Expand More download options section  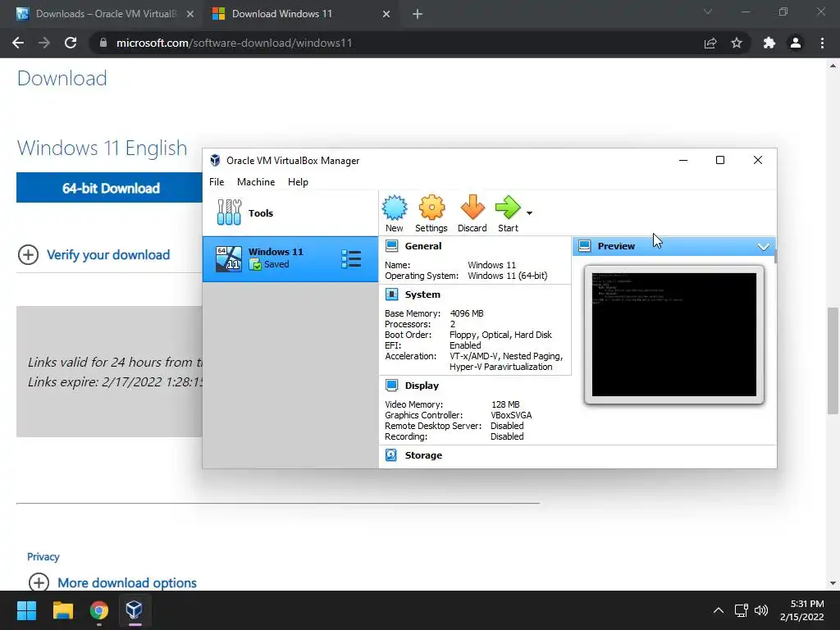[x=112, y=582]
